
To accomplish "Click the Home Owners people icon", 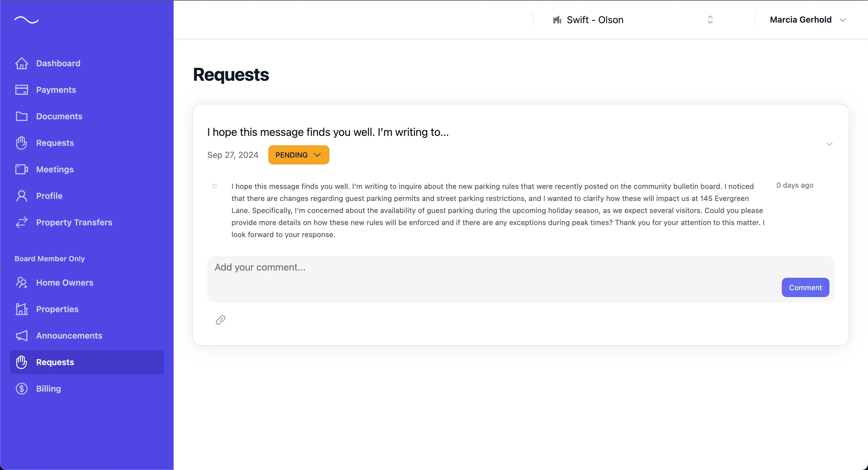I will (x=21, y=283).
